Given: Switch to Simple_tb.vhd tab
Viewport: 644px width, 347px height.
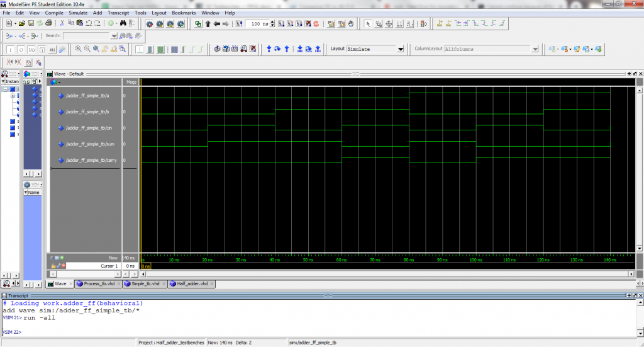Looking at the screenshot, I should tap(145, 283).
